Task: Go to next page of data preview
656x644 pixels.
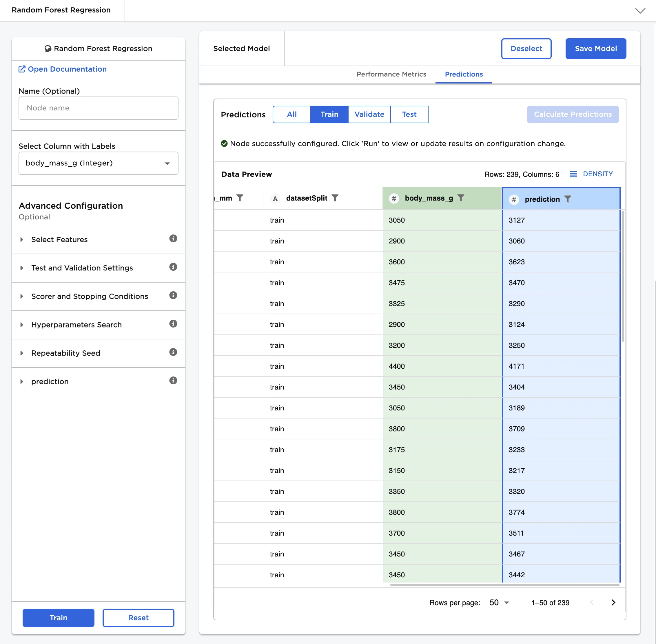Action: 613,602
